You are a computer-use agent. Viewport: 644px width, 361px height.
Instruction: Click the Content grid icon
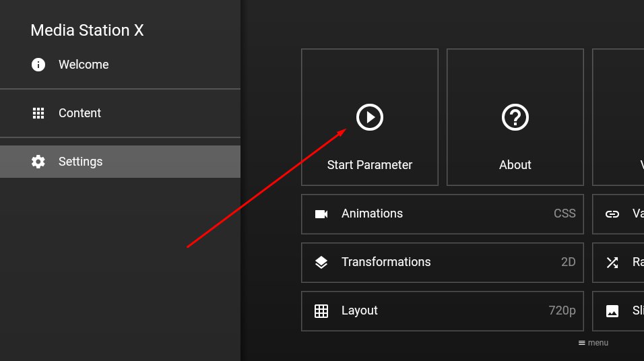point(38,113)
